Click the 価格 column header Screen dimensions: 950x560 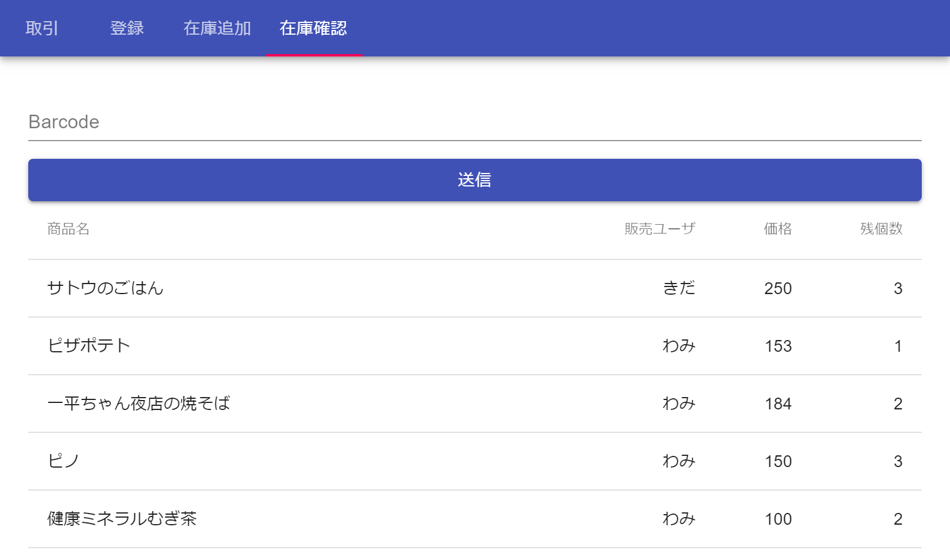tap(778, 229)
